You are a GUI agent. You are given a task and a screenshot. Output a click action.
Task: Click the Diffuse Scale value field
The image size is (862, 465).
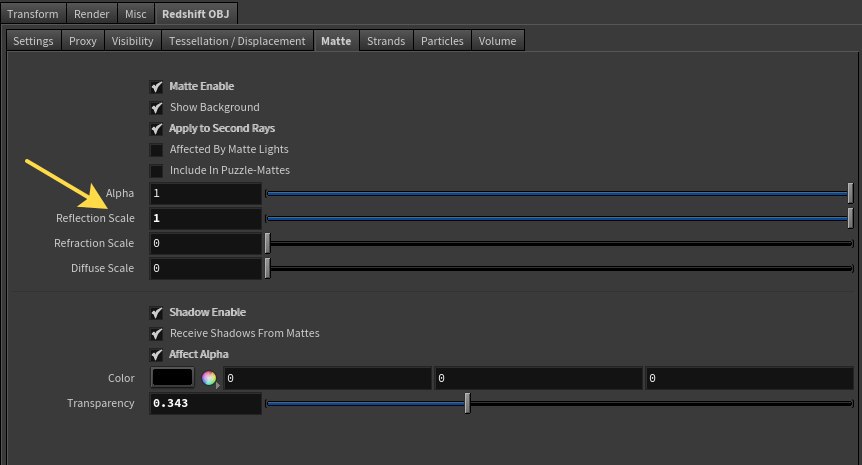point(206,268)
